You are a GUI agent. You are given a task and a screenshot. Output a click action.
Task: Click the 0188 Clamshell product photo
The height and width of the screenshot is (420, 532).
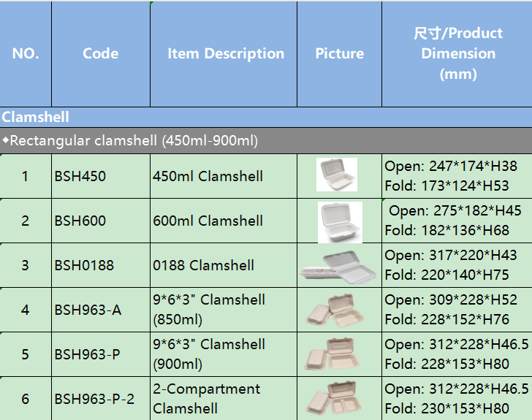pos(338,266)
